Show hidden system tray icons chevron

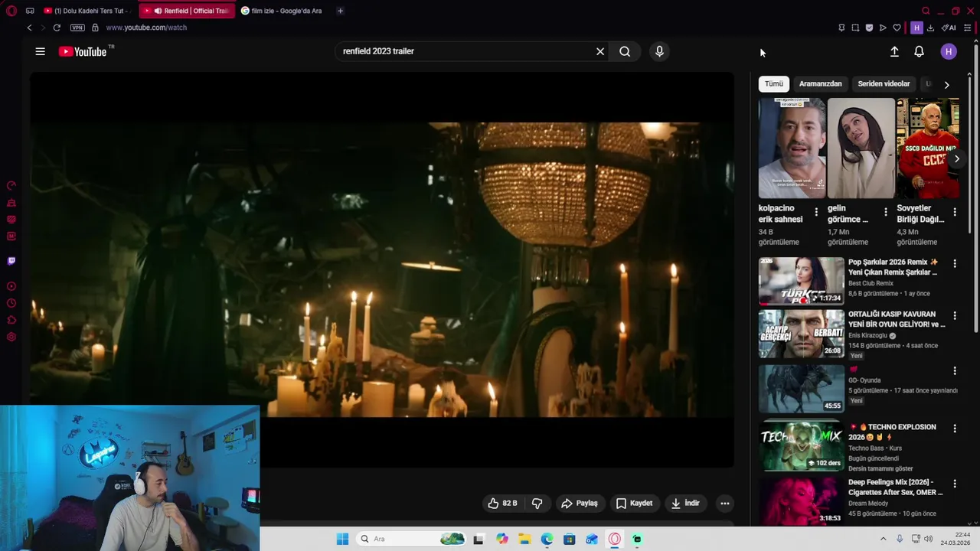(883, 539)
